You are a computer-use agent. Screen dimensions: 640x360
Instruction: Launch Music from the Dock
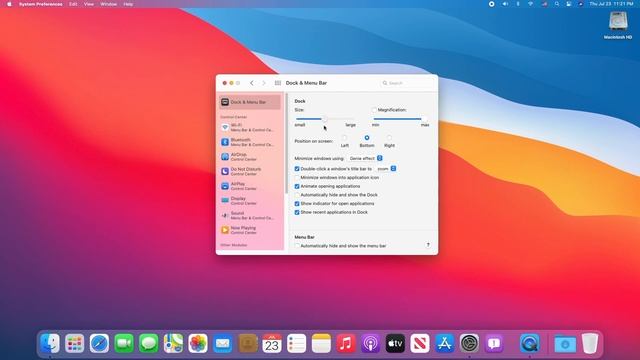[346, 343]
